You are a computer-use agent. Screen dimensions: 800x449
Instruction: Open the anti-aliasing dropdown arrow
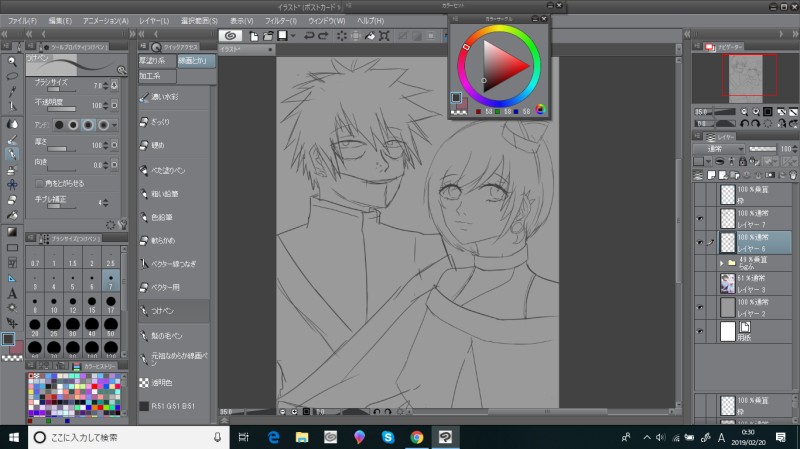pos(114,125)
